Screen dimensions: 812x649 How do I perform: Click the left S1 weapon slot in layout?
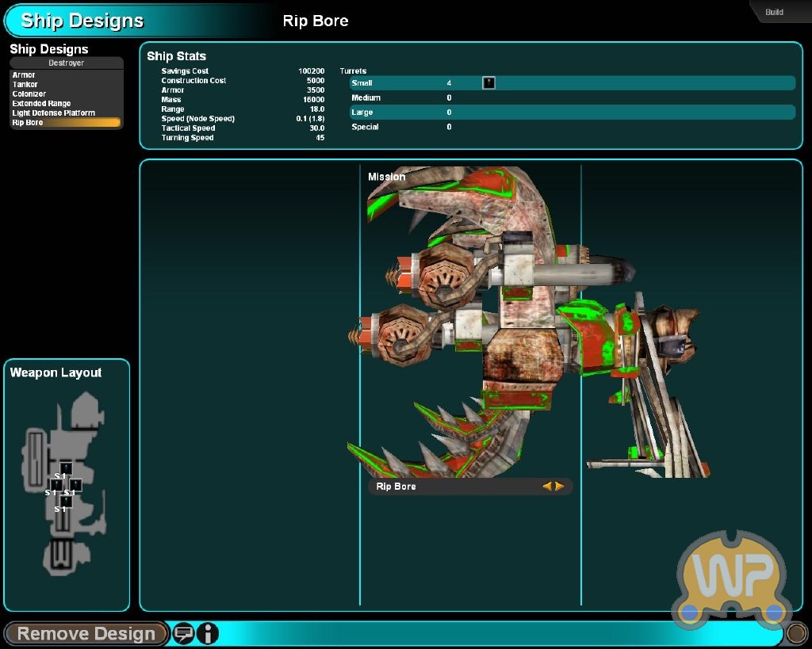pyautogui.click(x=56, y=484)
